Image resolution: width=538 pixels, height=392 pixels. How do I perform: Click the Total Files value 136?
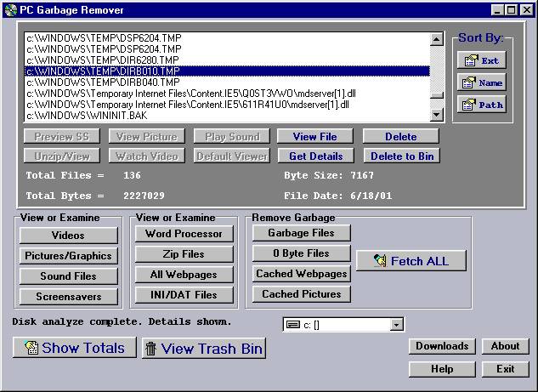click(x=132, y=175)
